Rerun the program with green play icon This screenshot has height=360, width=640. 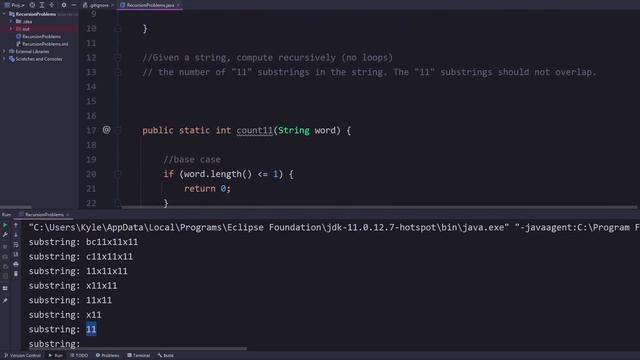point(5,225)
